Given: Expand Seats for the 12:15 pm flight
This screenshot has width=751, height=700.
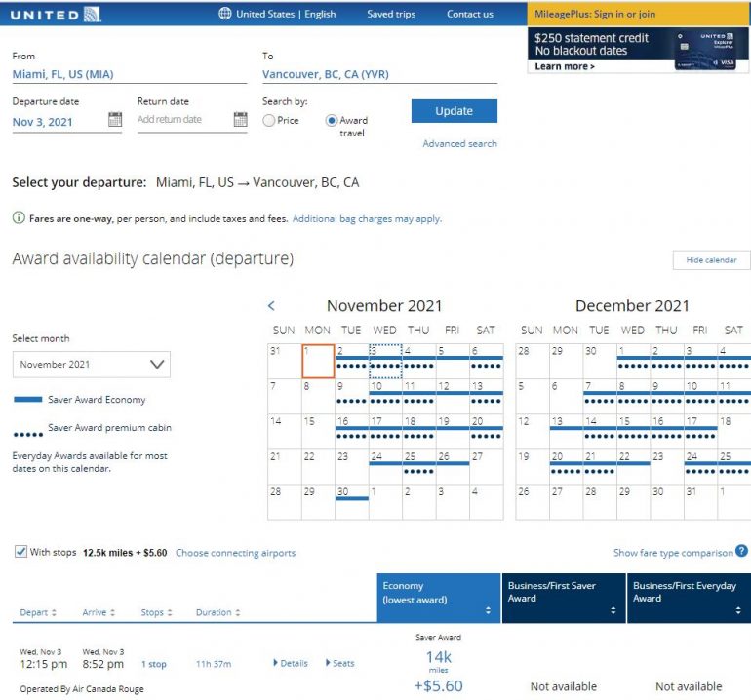Looking at the screenshot, I should pos(339,664).
